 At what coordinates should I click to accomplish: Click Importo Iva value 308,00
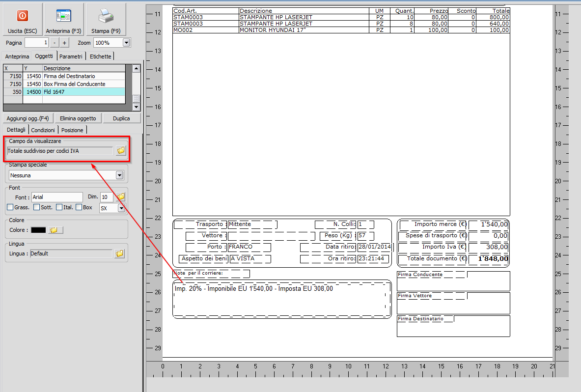tap(488, 247)
